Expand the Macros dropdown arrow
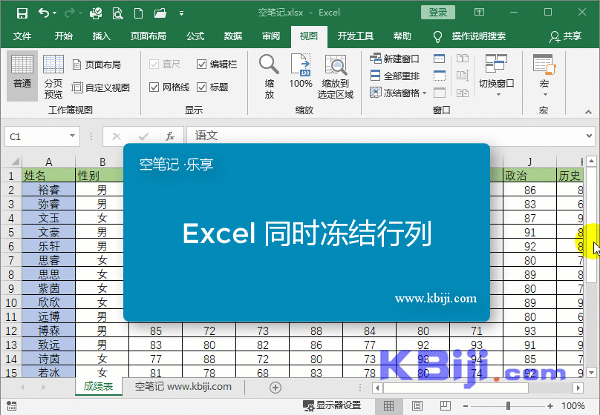The width and height of the screenshot is (600, 415). coord(545,94)
